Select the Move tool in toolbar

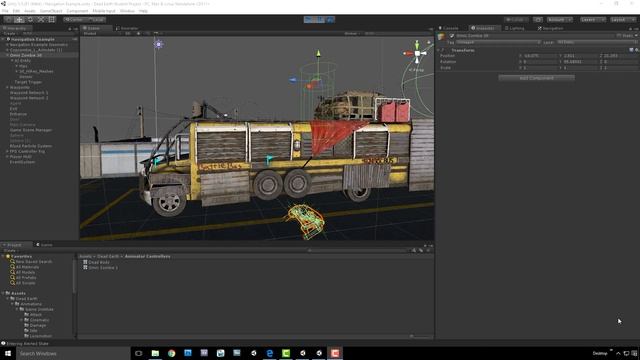19,19
